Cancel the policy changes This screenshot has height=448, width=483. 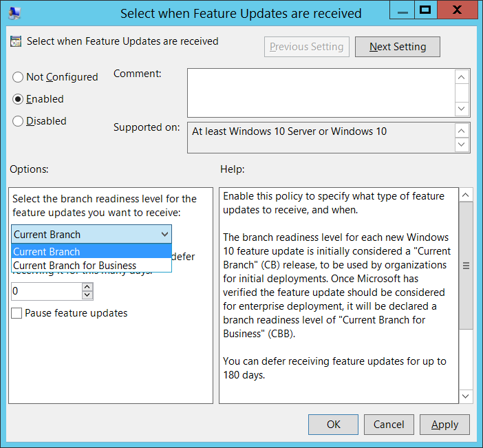point(389,425)
